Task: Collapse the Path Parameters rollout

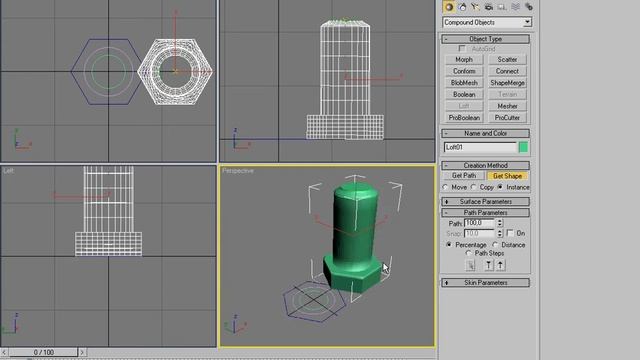Action: pyautogui.click(x=486, y=213)
